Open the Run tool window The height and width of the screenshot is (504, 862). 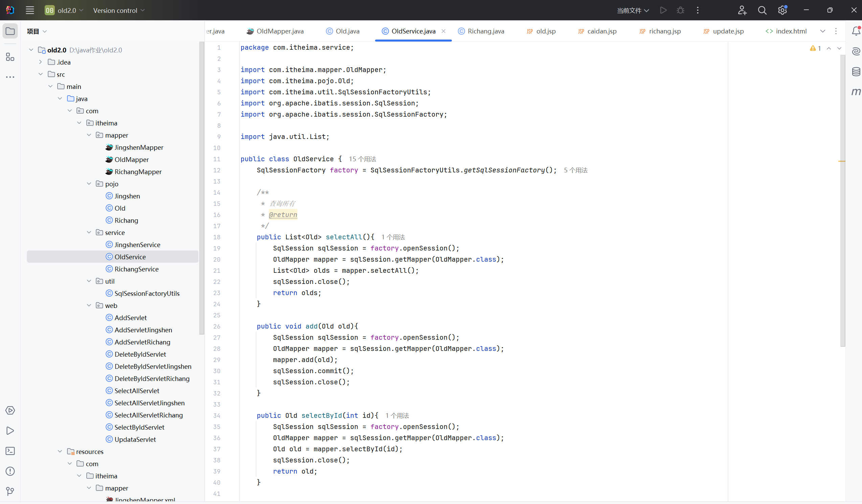tap(10, 431)
